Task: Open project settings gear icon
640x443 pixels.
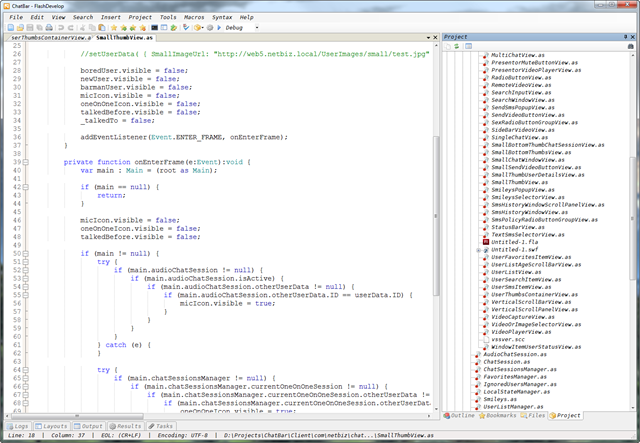Action: 210,28
